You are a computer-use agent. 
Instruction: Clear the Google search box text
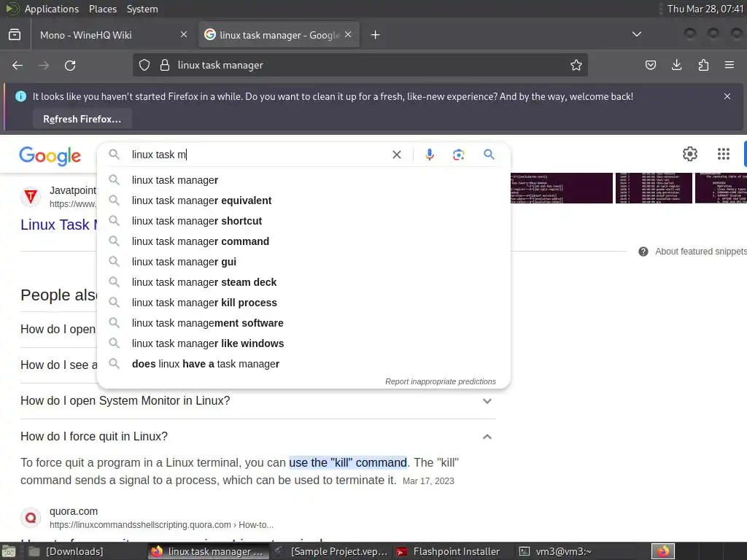click(396, 155)
